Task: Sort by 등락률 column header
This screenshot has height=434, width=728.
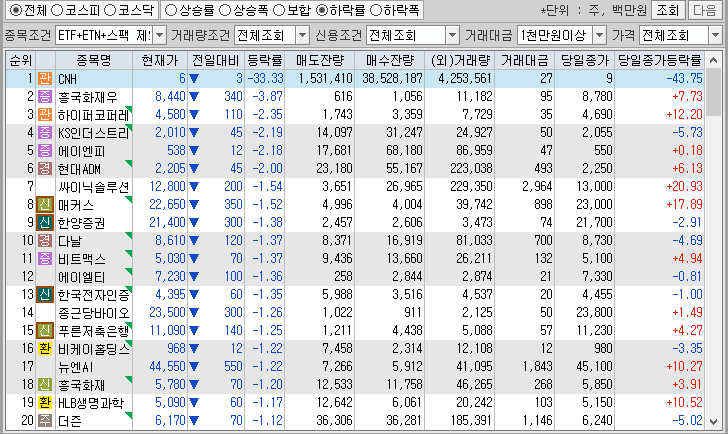Action: pyautogui.click(x=265, y=60)
